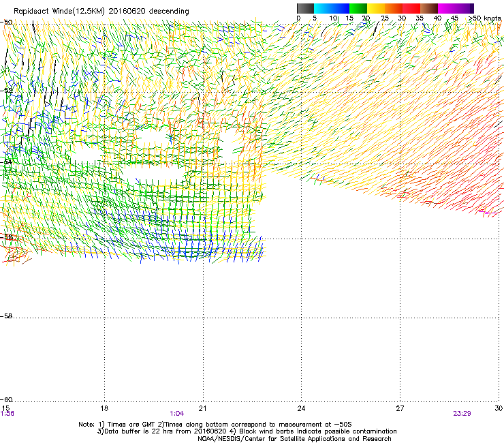The image size is (504, 443).
Task: Click the purple pass time "23:29"
Action: (x=462, y=414)
